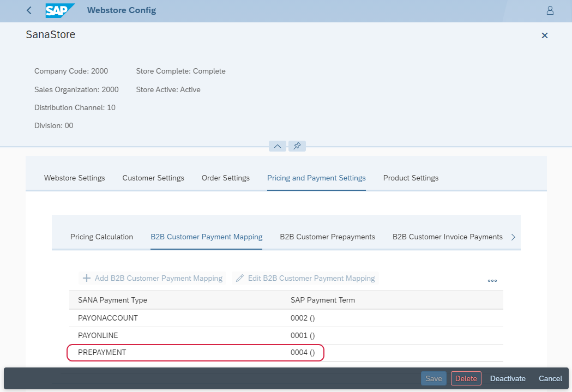Click payment term value 0004 ()
The height and width of the screenshot is (392, 572).
click(x=303, y=353)
